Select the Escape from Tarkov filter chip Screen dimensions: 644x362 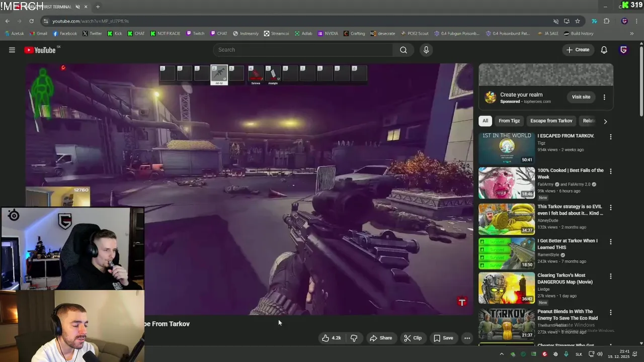pyautogui.click(x=551, y=121)
